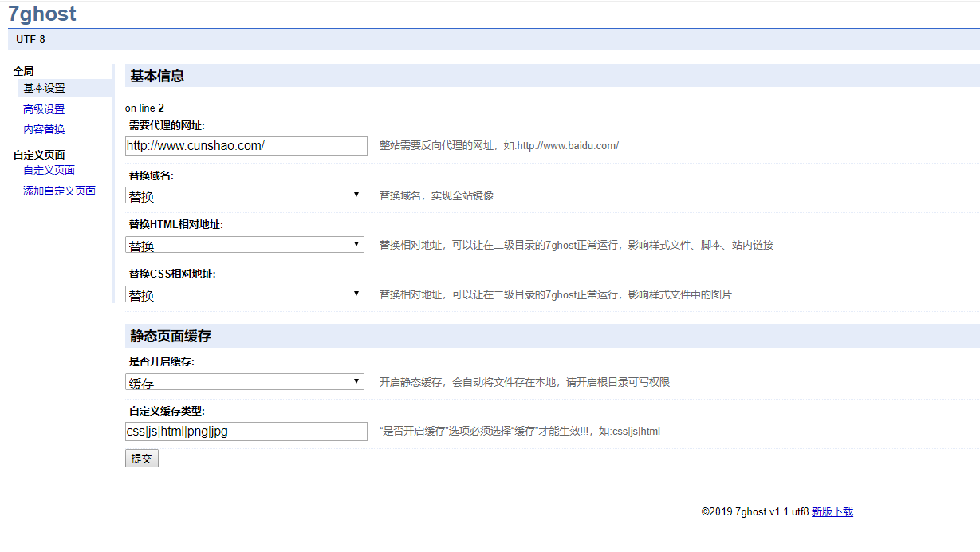
Task: Click the 全局 sidebar heading
Action: tap(24, 71)
